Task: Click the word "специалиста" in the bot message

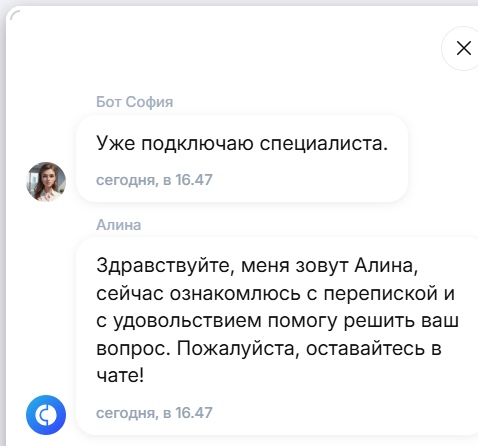Action: coord(321,144)
